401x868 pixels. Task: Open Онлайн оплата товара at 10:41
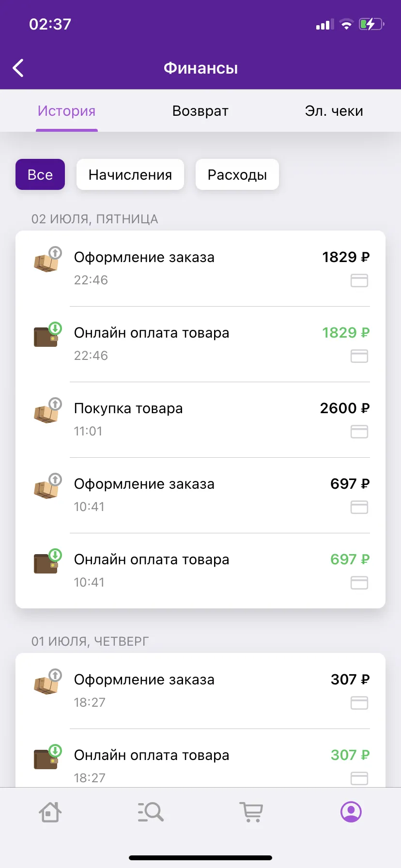[200, 571]
